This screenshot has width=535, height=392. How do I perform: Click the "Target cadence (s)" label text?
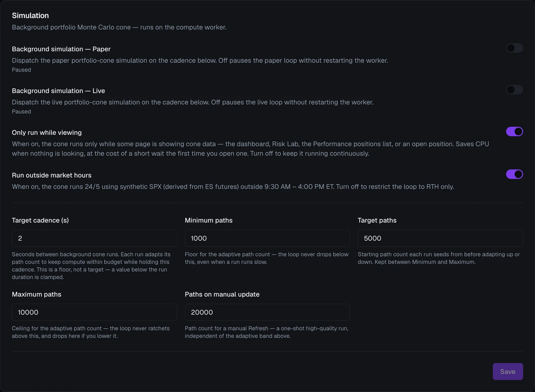point(40,220)
